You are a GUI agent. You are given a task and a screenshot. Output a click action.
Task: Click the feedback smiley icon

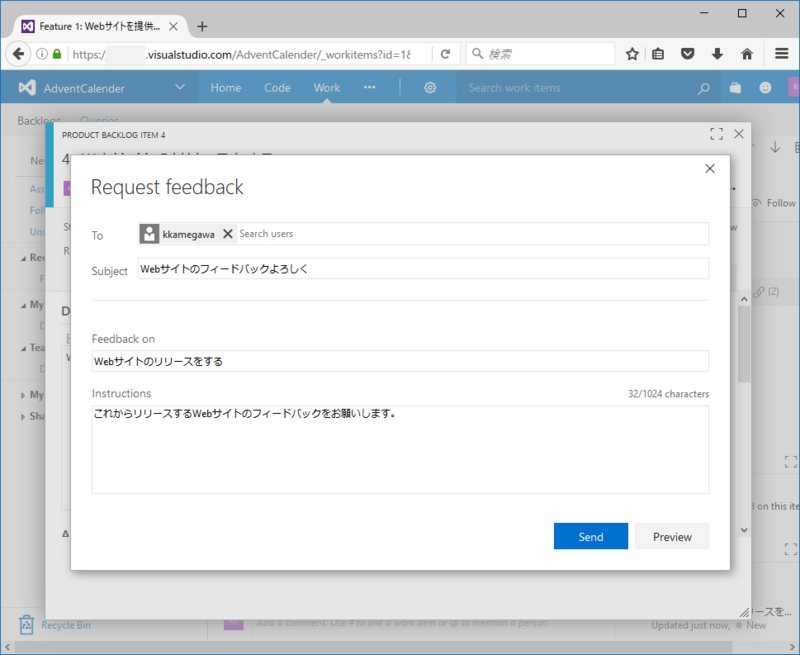pyautogui.click(x=765, y=88)
